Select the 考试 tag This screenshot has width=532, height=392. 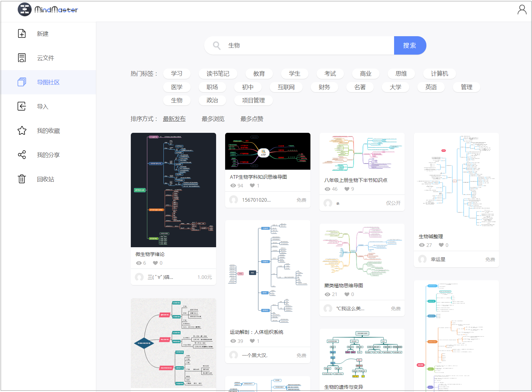coord(330,74)
